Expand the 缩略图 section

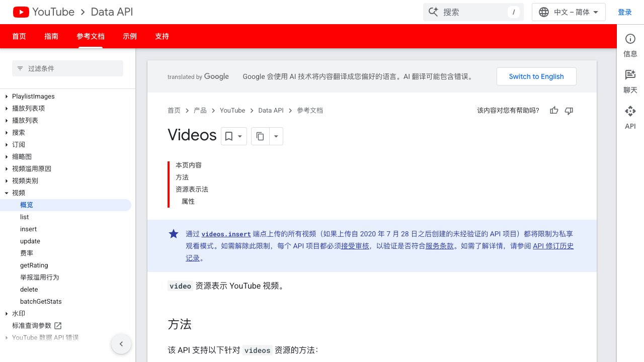[7, 157]
